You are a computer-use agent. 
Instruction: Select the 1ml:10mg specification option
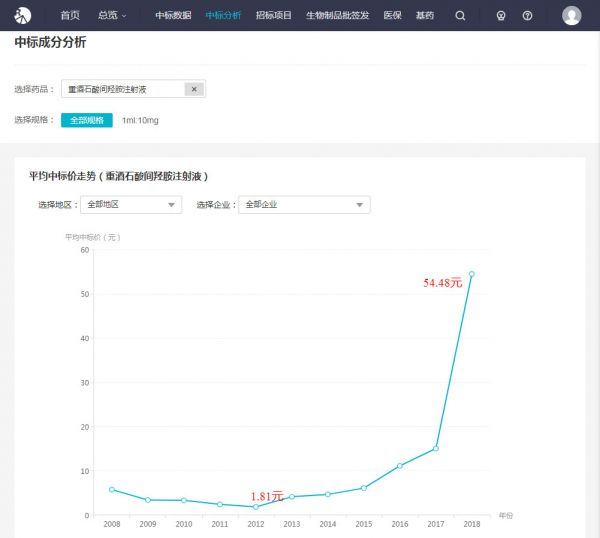pyautogui.click(x=140, y=120)
